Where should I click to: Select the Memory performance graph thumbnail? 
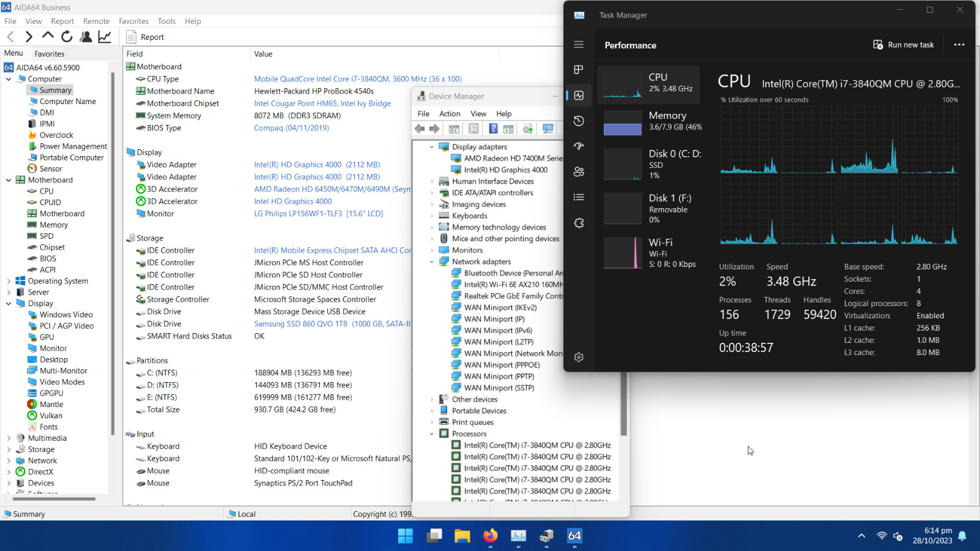coord(622,122)
